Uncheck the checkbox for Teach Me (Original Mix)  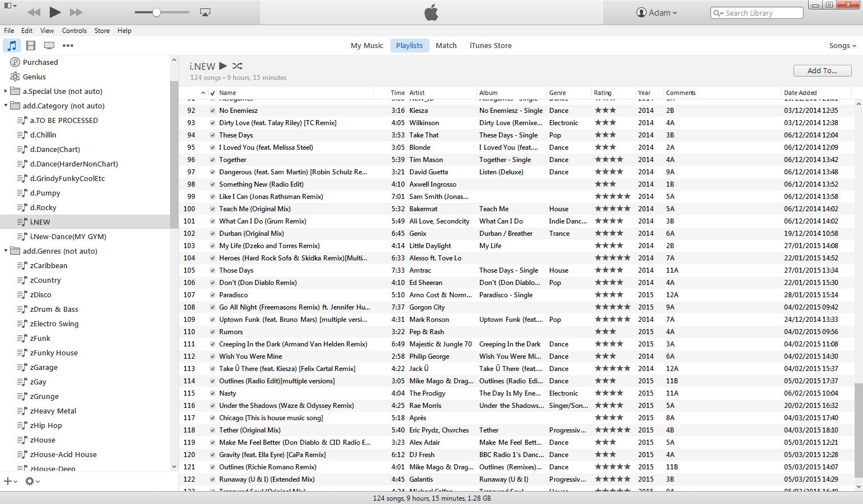tap(213, 209)
